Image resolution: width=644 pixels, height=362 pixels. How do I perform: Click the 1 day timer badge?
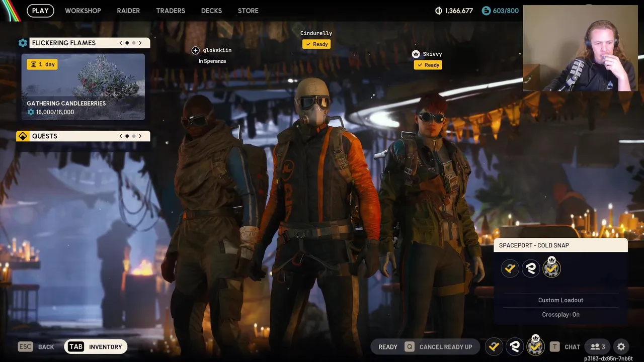42,64
